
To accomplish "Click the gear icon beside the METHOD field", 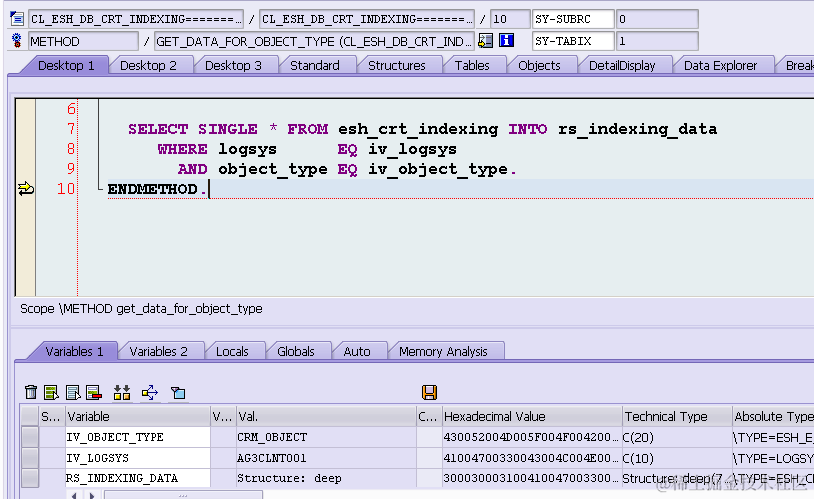I will point(17,41).
